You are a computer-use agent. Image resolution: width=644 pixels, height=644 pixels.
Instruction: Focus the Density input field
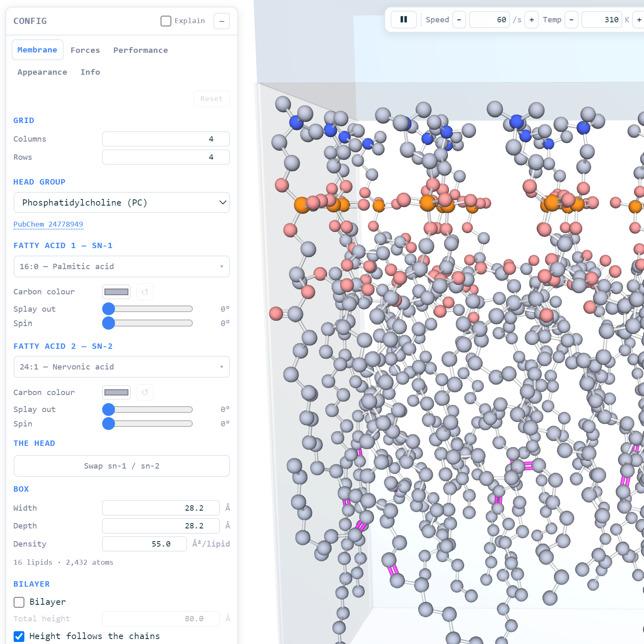coord(144,544)
